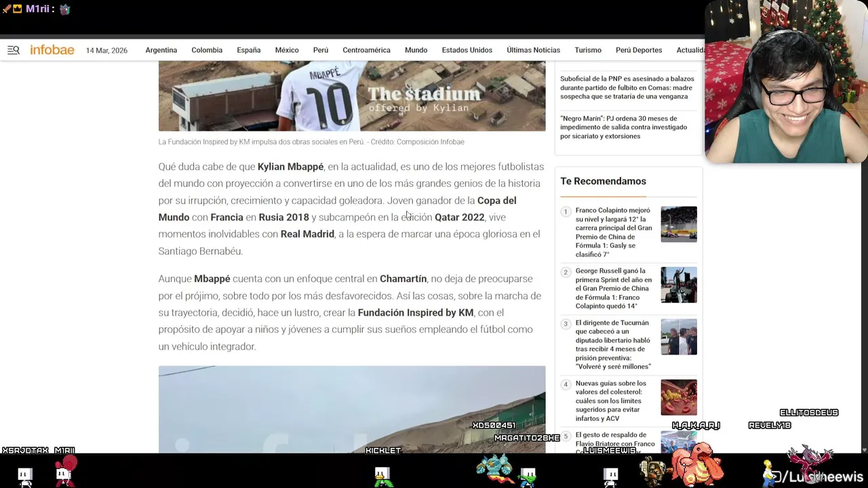The image size is (868, 488).
Task: Open the España section
Action: (249, 50)
